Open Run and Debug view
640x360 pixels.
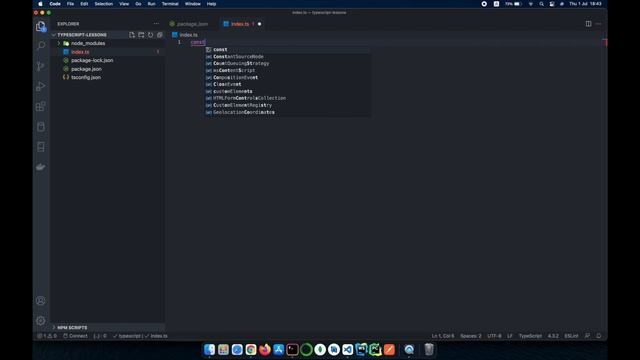pos(41,86)
